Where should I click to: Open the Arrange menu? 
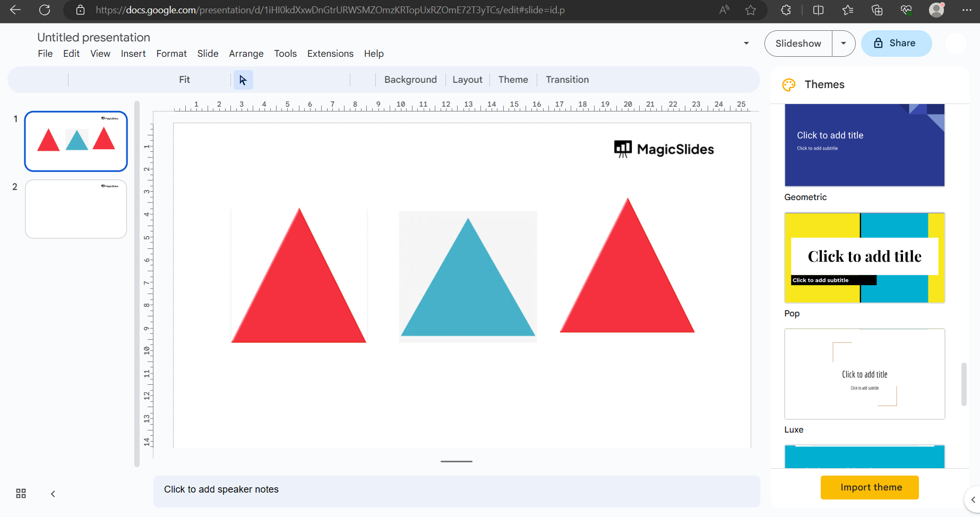point(246,54)
